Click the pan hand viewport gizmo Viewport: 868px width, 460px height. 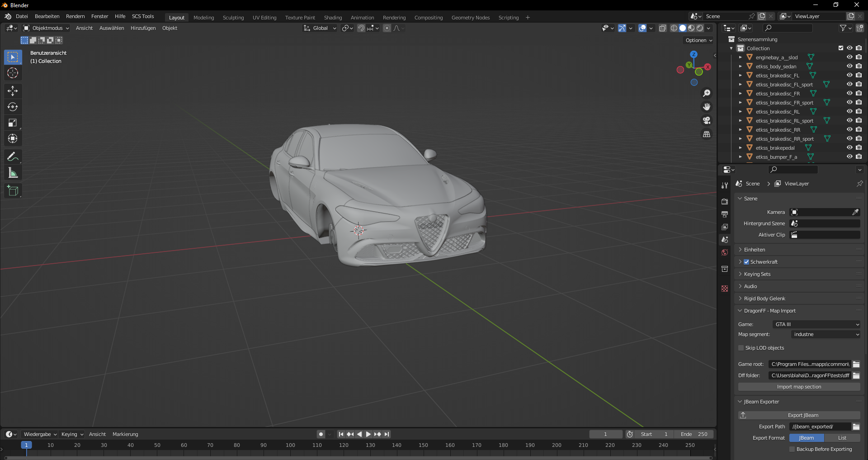pyautogui.click(x=707, y=107)
